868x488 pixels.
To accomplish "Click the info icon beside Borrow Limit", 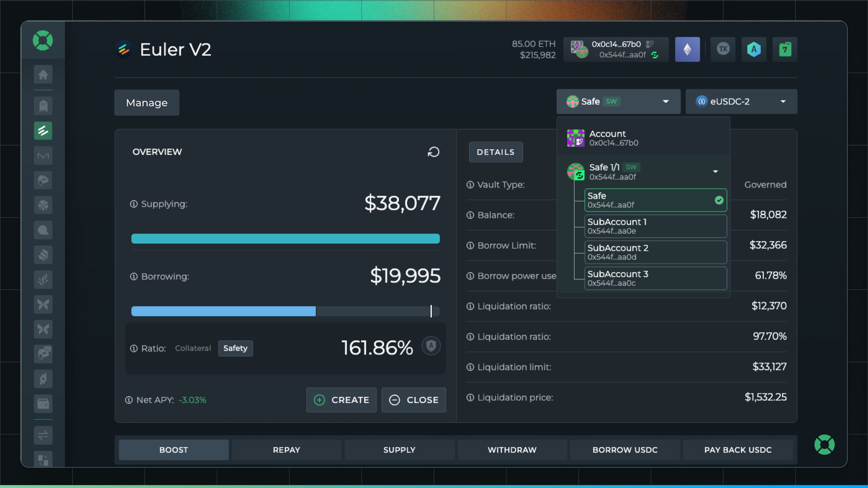I will pos(470,246).
